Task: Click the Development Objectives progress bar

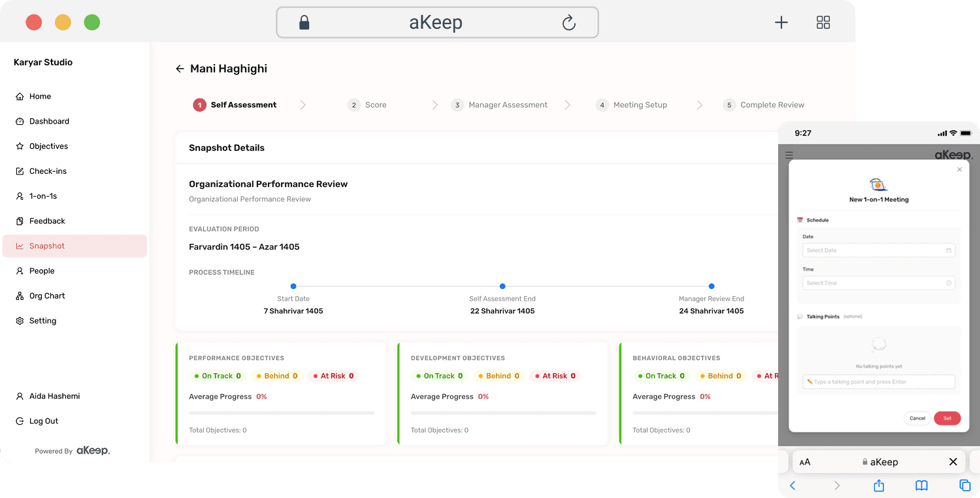Action: pos(504,413)
